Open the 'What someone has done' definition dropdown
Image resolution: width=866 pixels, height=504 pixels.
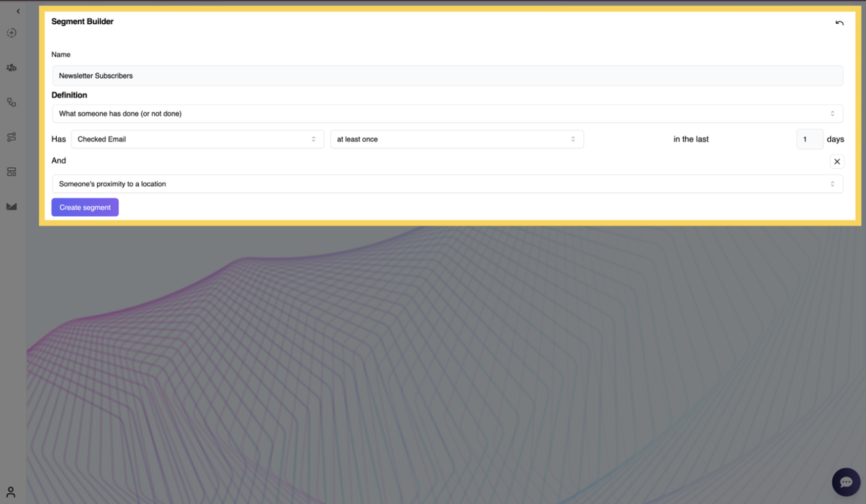[447, 114]
